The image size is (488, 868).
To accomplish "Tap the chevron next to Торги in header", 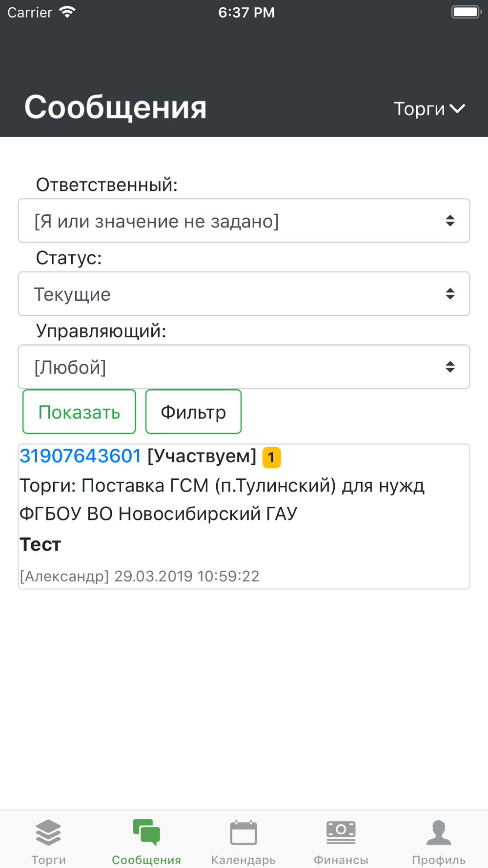I will click(x=457, y=108).
